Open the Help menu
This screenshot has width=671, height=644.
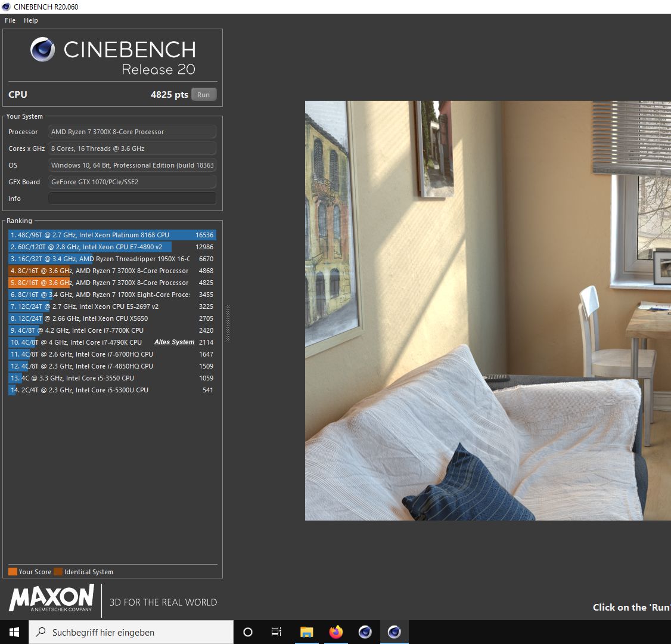[x=31, y=20]
